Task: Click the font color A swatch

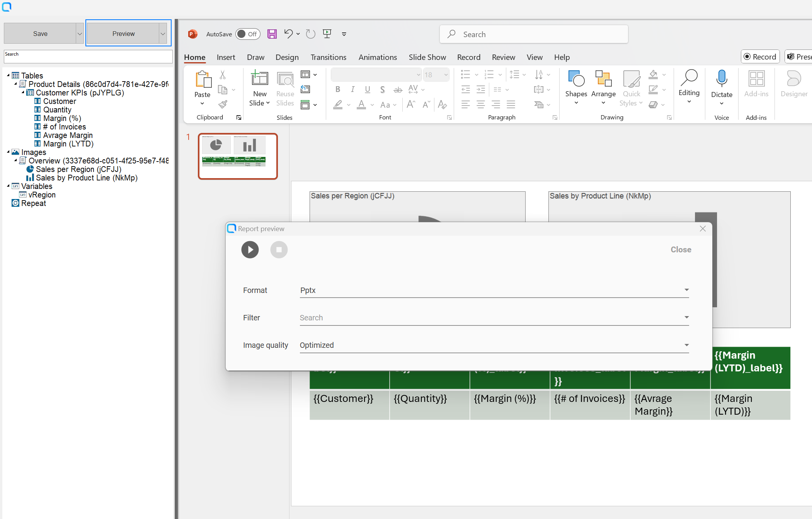Action: click(361, 104)
